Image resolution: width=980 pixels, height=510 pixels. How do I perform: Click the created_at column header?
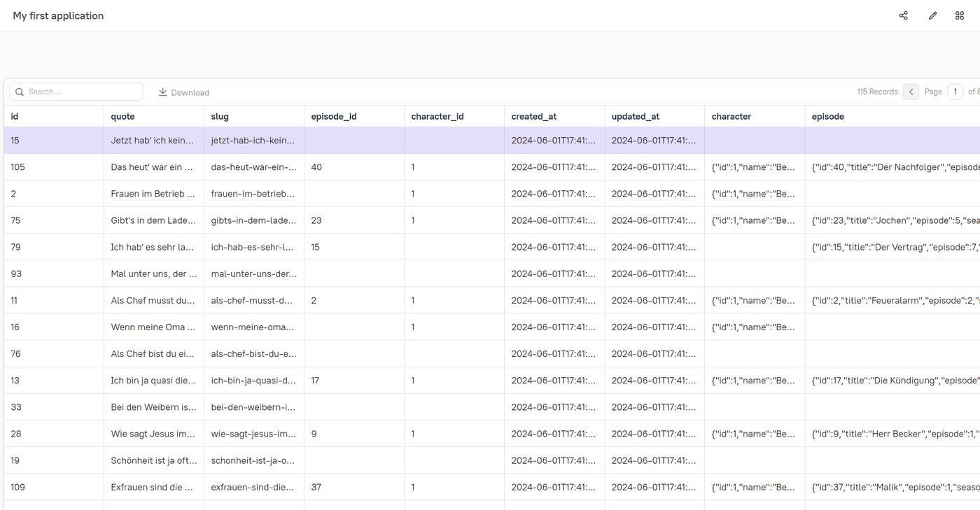(533, 116)
